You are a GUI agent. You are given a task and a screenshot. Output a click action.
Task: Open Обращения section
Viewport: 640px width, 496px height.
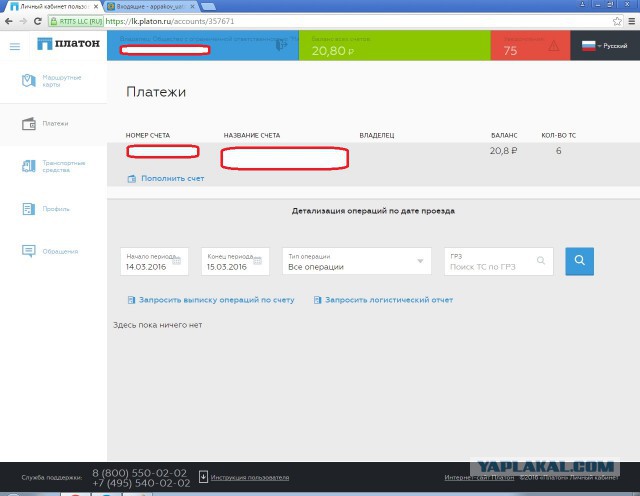50,251
